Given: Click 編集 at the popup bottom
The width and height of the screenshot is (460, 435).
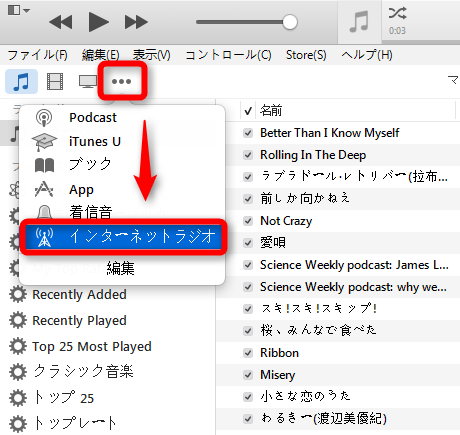Looking at the screenshot, I should pyautogui.click(x=121, y=268).
